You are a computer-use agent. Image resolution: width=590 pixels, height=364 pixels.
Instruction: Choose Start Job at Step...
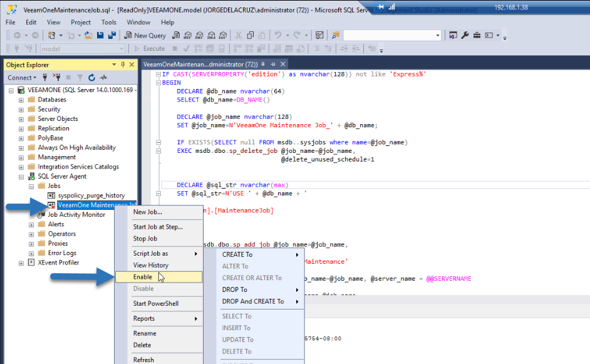[159, 227]
